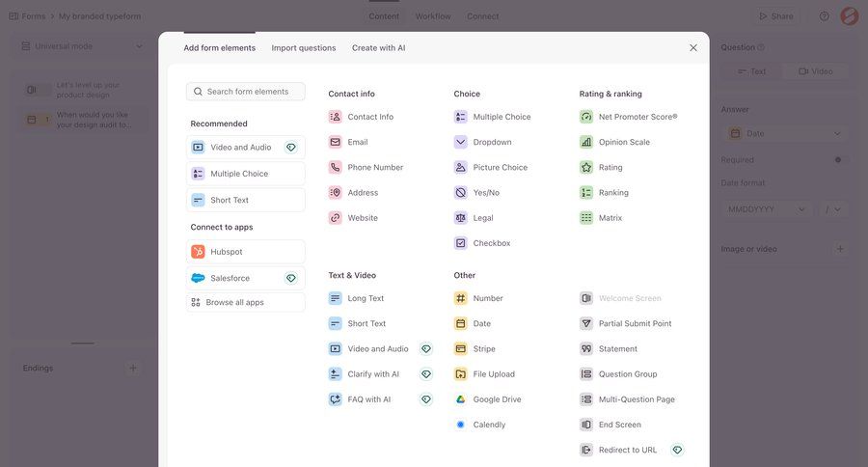Add Multiple Choice under Choice section
The width and height of the screenshot is (868, 467).
point(492,117)
